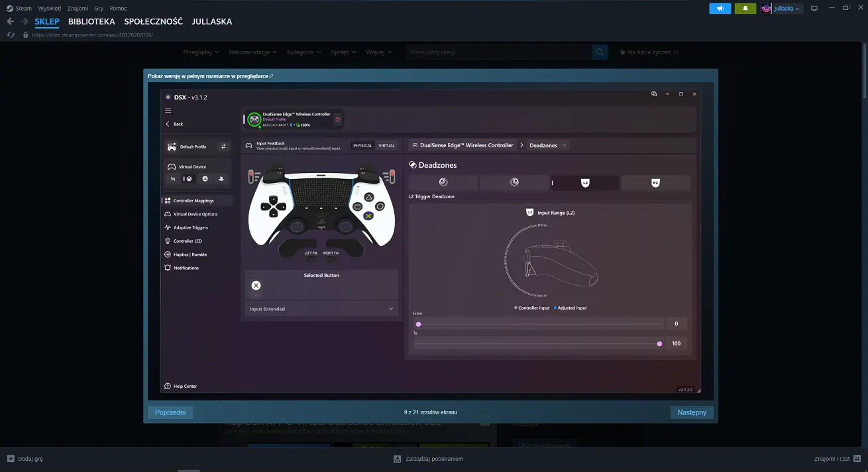
Task: Open the Wyświetl menu
Action: click(x=50, y=9)
